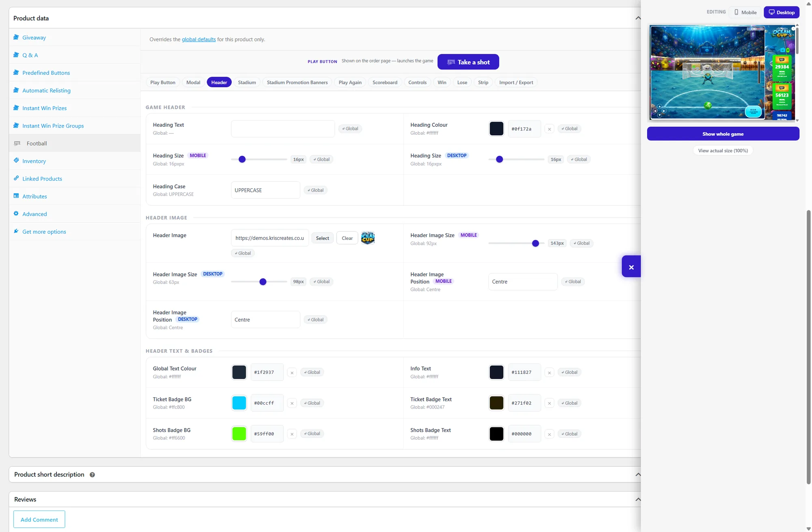This screenshot has width=812, height=532.
Task: Follow the global defaults link
Action: tap(199, 39)
